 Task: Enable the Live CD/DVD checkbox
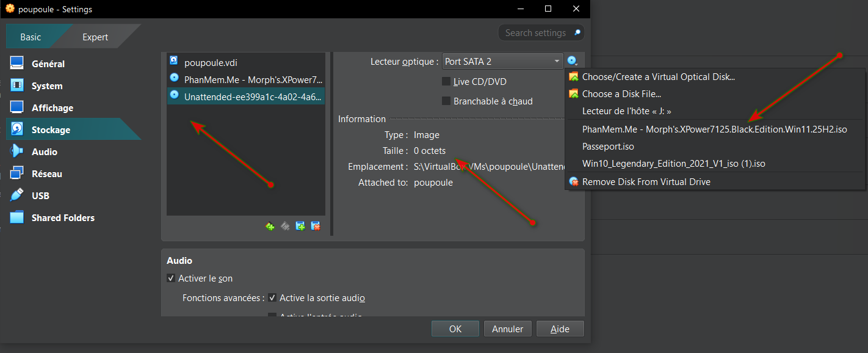coord(446,82)
